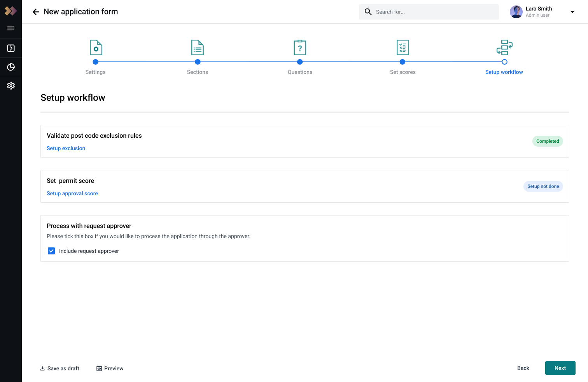
Task: Click the Set scores step dot
Action: click(x=402, y=62)
